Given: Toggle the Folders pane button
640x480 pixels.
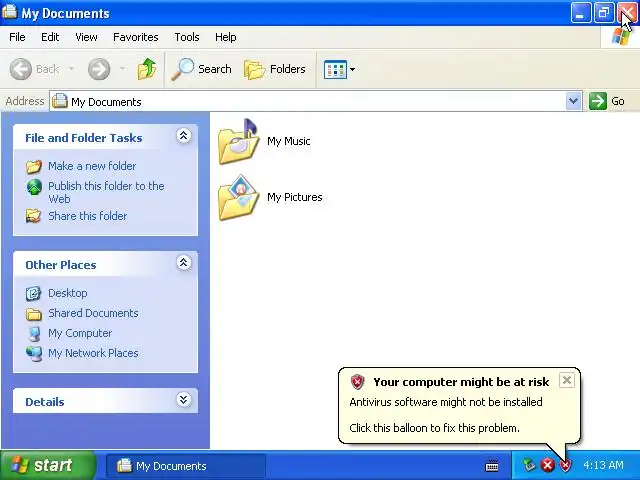Looking at the screenshot, I should point(275,69).
